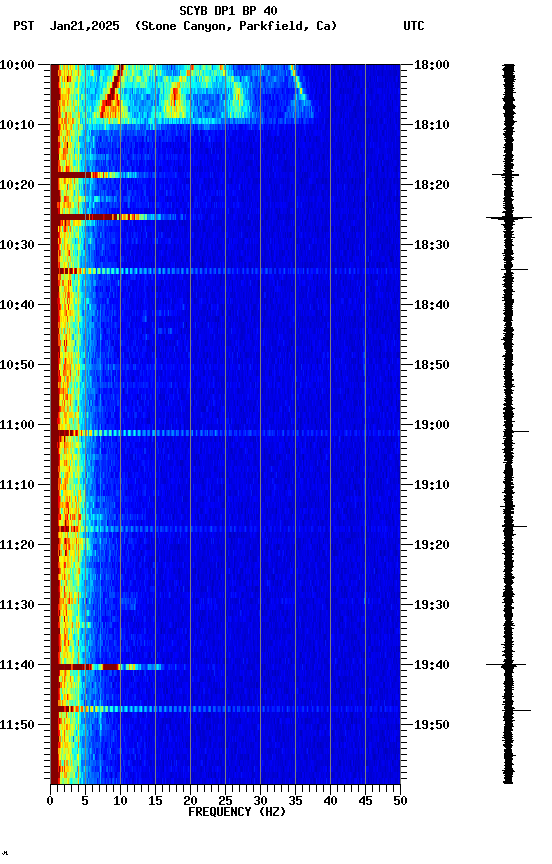Click the UTC time label '18:50'
The width and height of the screenshot is (552, 864).
coord(432,365)
